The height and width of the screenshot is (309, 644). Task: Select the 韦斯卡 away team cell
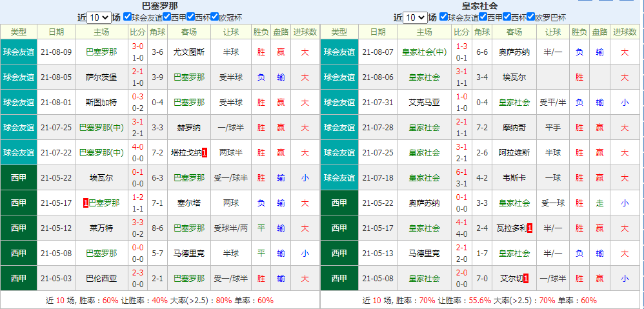[x=514, y=178]
